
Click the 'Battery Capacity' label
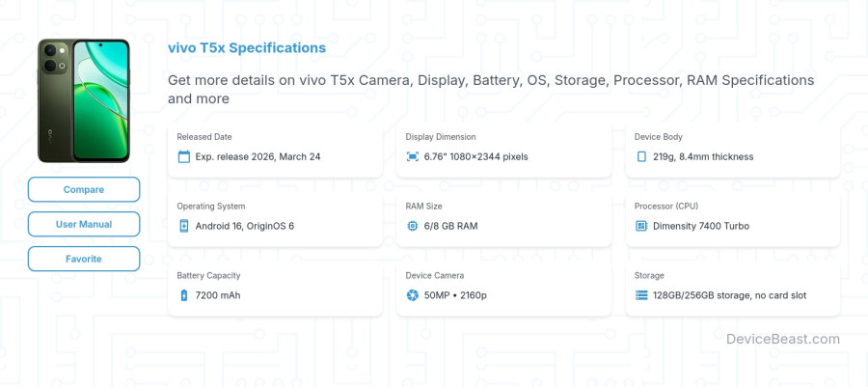click(208, 275)
